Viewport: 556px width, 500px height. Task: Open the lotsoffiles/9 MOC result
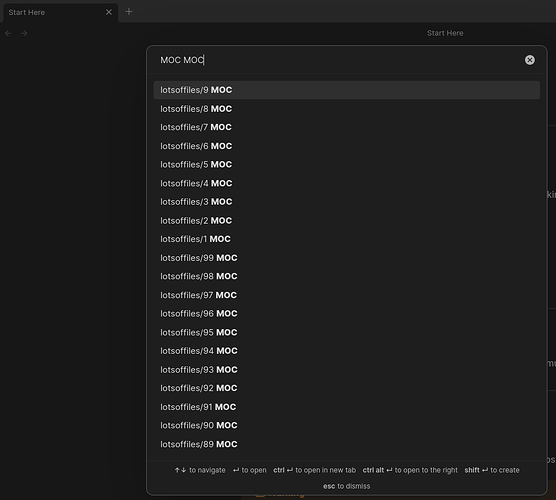pyautogui.click(x=346, y=90)
